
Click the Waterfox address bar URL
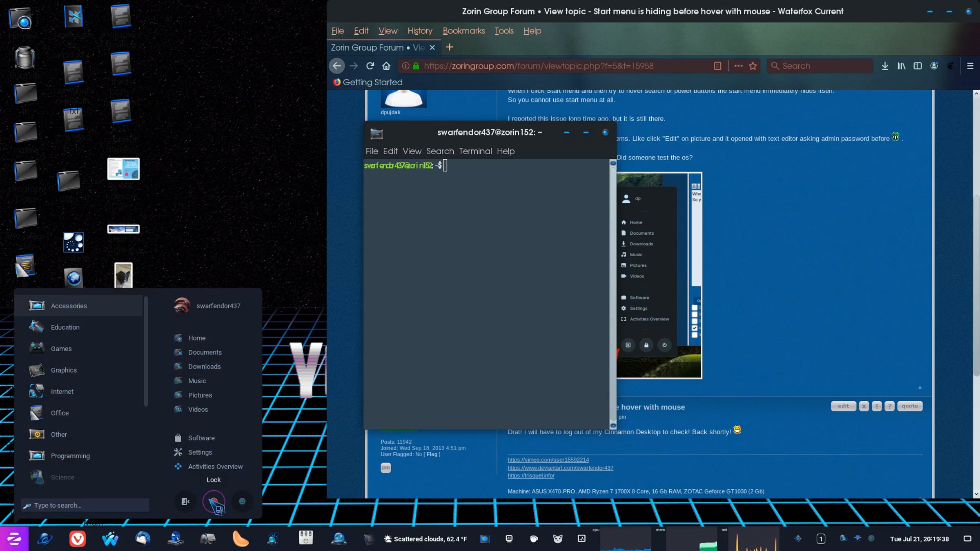(x=539, y=66)
